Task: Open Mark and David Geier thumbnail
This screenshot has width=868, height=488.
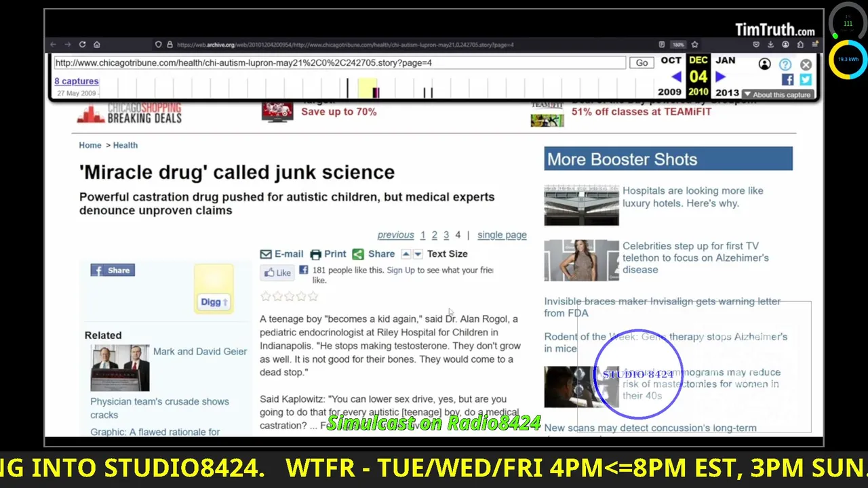Action: tap(120, 368)
